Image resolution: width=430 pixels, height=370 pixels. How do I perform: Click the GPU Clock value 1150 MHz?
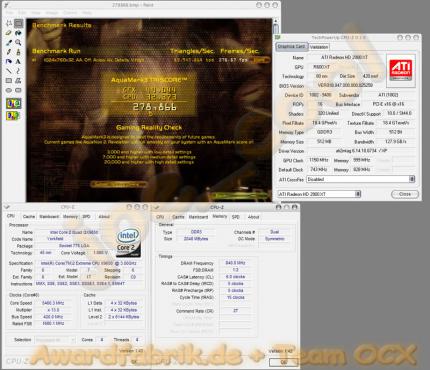click(319, 160)
